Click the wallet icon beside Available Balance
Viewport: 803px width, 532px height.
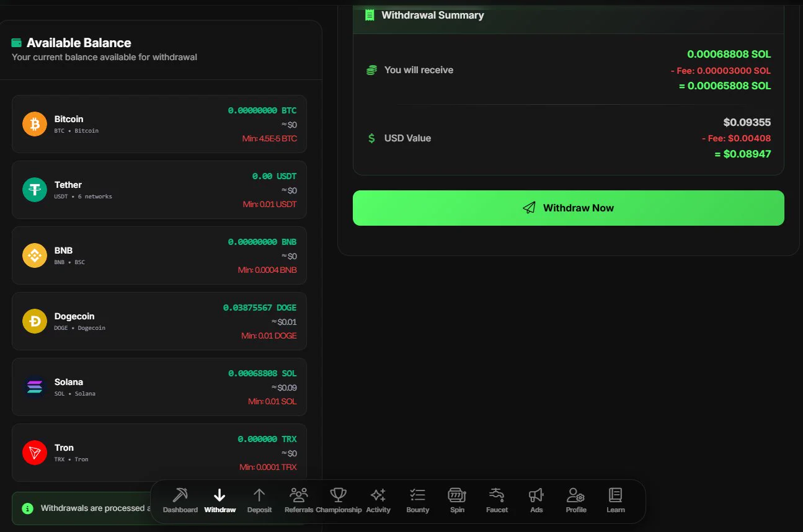(x=17, y=43)
